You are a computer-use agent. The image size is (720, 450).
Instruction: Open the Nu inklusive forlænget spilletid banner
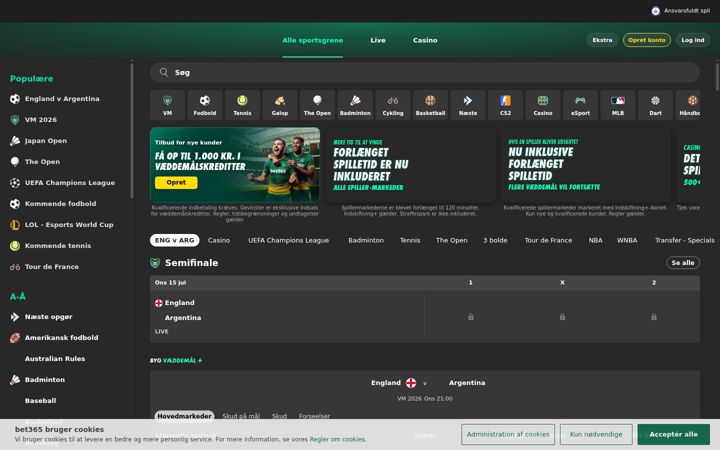585,165
